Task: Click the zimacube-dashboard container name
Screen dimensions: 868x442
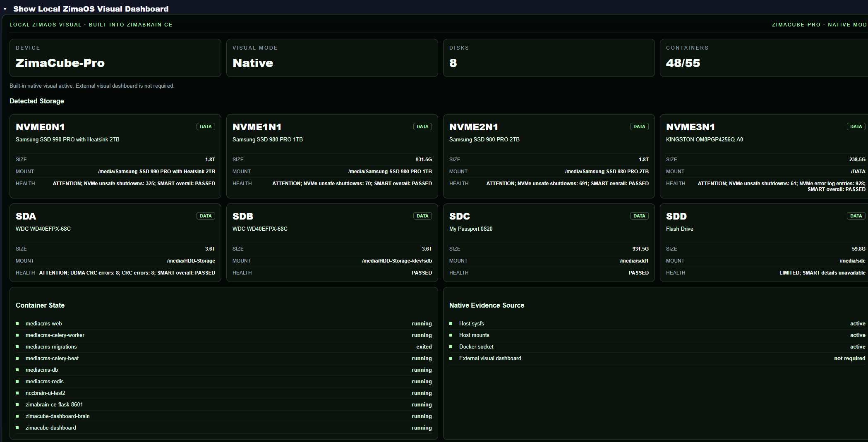Action: 50,428
